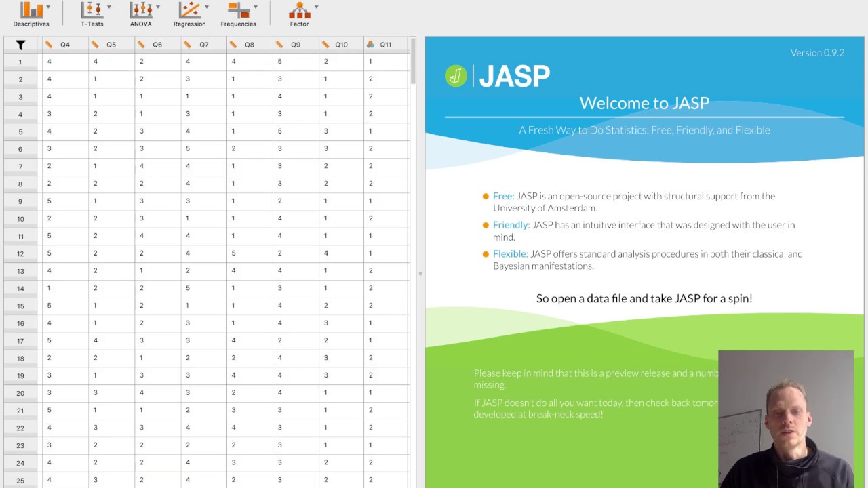Click the data filter funnel icon
The image size is (868, 488).
pos(20,45)
